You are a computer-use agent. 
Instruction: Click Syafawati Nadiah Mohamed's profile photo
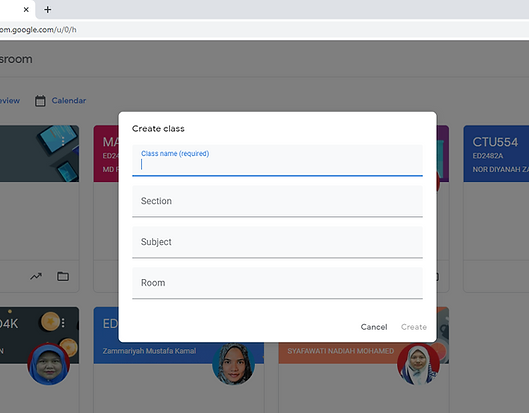[x=418, y=364]
